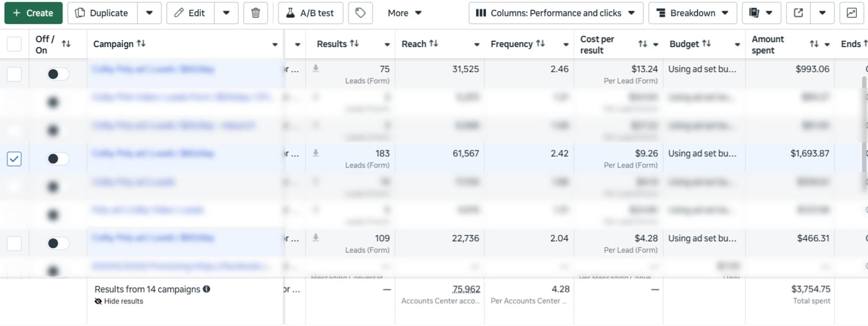Screen dimensions: 868x326
Task: Toggle the charts view icon
Action: click(x=852, y=13)
